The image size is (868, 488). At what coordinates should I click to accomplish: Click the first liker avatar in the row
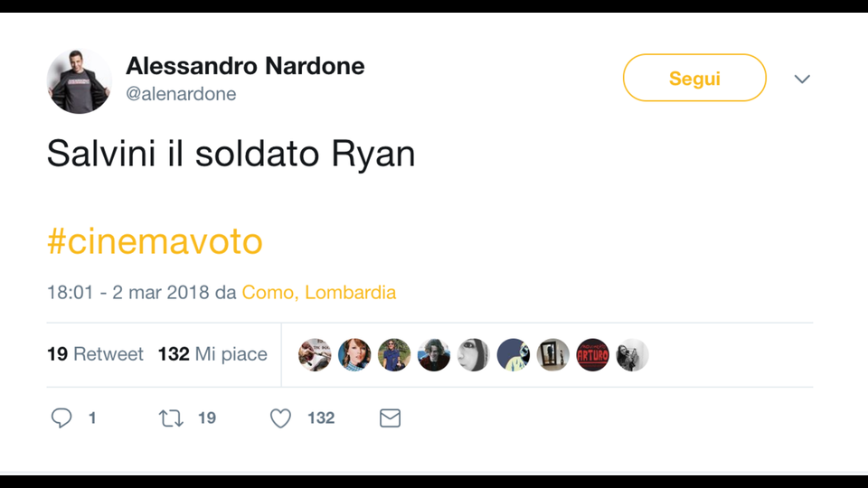coord(315,355)
